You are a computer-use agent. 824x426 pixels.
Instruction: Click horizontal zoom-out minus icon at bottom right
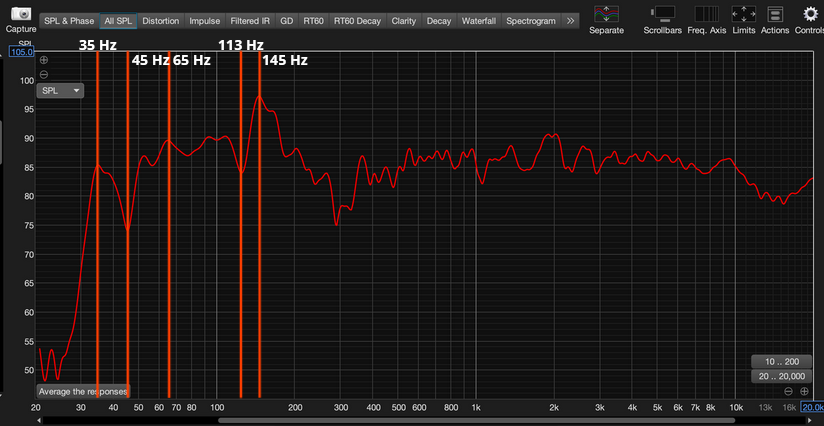[x=789, y=391]
